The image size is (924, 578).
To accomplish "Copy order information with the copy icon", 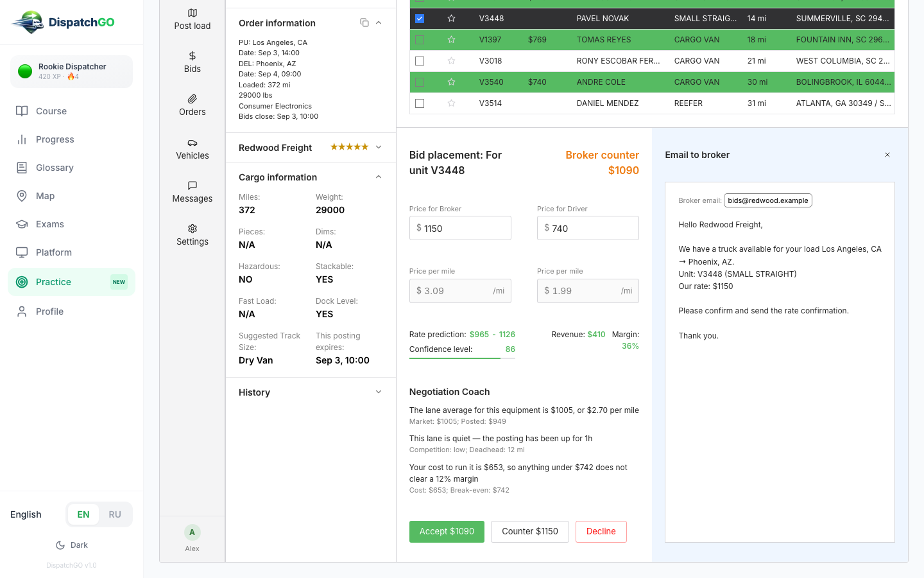I will (x=364, y=22).
